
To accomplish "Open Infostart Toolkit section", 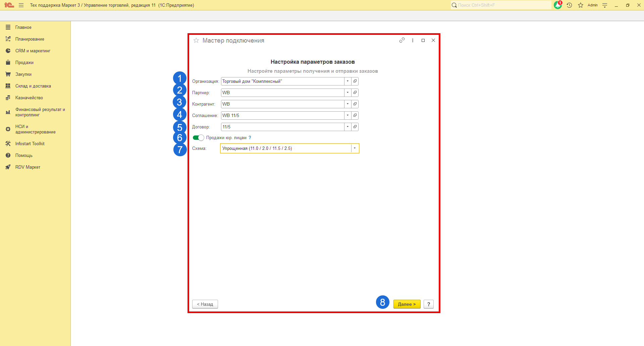I will click(35, 143).
